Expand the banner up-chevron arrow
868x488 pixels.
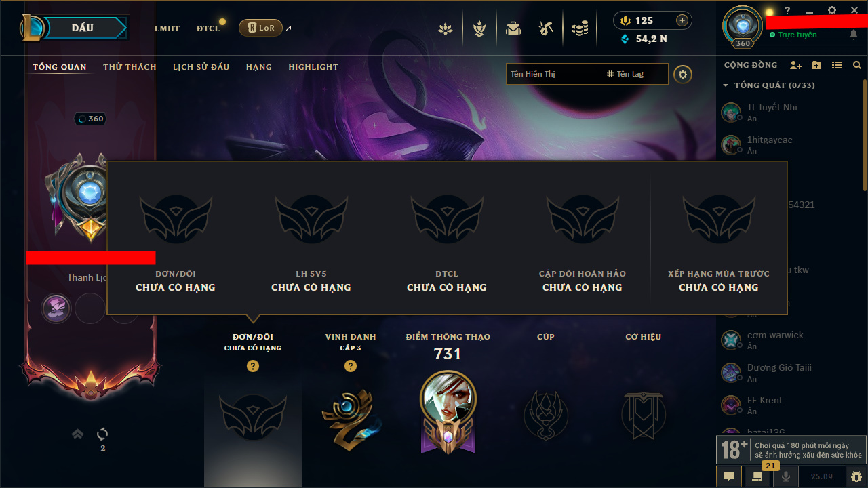78,434
